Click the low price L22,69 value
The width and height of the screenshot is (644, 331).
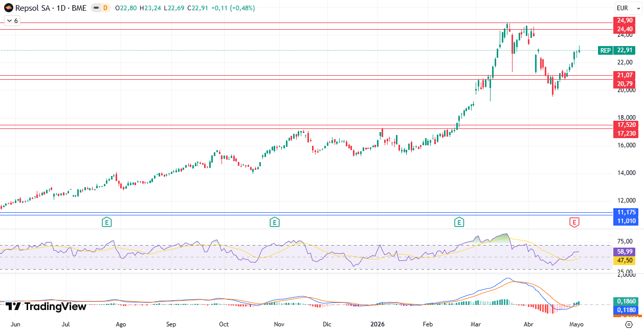click(173, 8)
